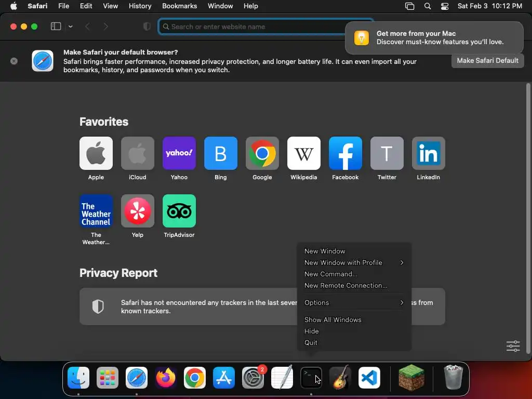Launch Visual Studio Code from the dock
This screenshot has width=532, height=399.
pyautogui.click(x=369, y=378)
